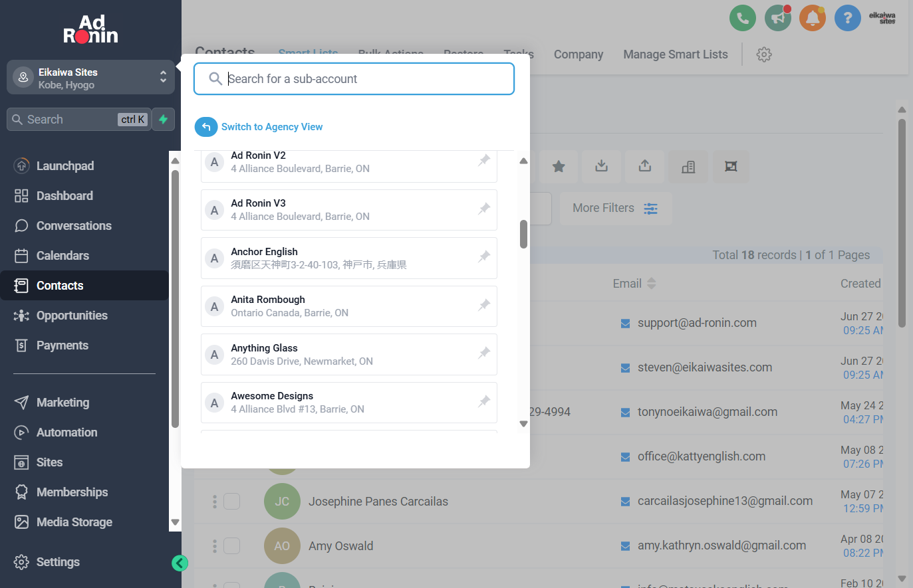
Task: Open the megaphone announcements icon
Action: [x=777, y=18]
